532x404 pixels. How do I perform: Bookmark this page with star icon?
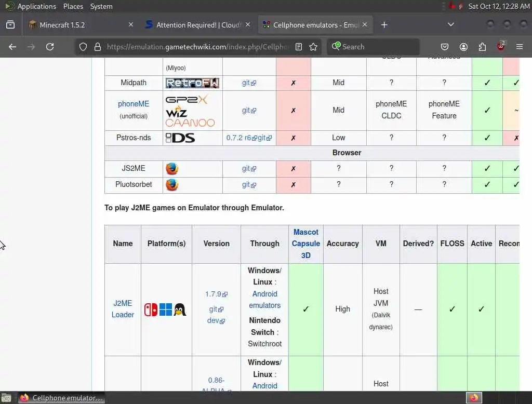pos(313,47)
